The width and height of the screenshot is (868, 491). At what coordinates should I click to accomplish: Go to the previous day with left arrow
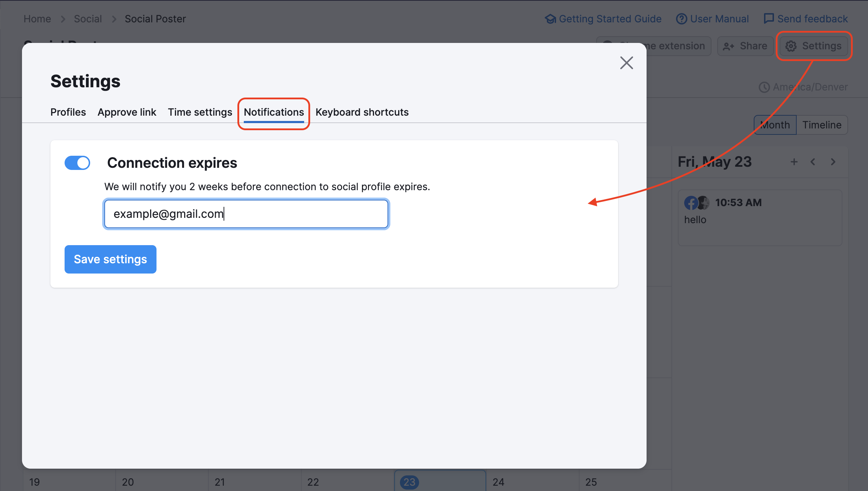tap(813, 162)
